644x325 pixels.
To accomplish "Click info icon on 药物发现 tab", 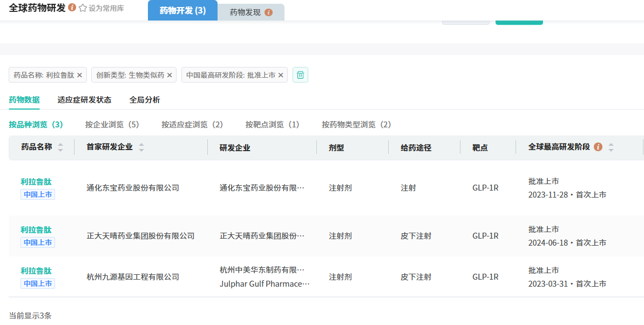I will (x=268, y=12).
